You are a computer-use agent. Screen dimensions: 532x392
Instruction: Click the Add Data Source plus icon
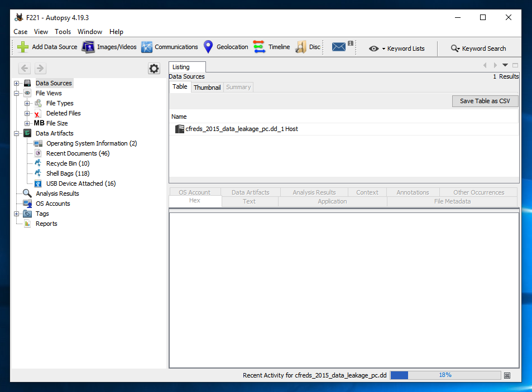pyautogui.click(x=23, y=47)
